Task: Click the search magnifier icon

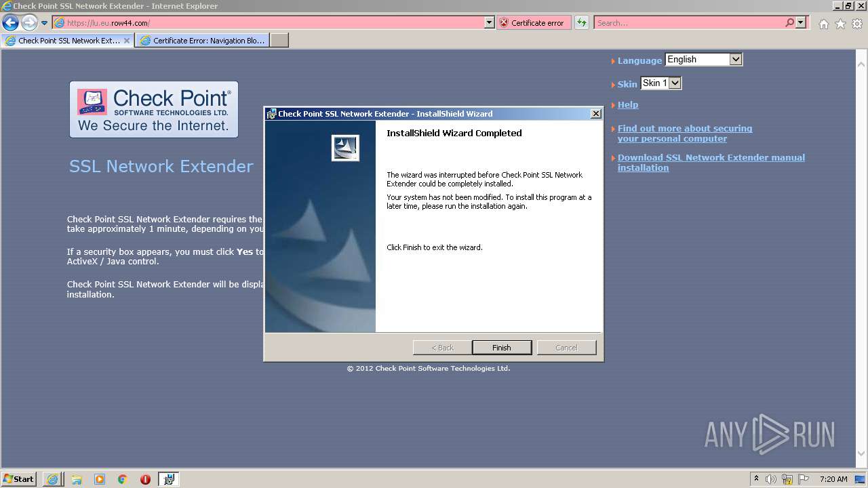Action: [789, 23]
